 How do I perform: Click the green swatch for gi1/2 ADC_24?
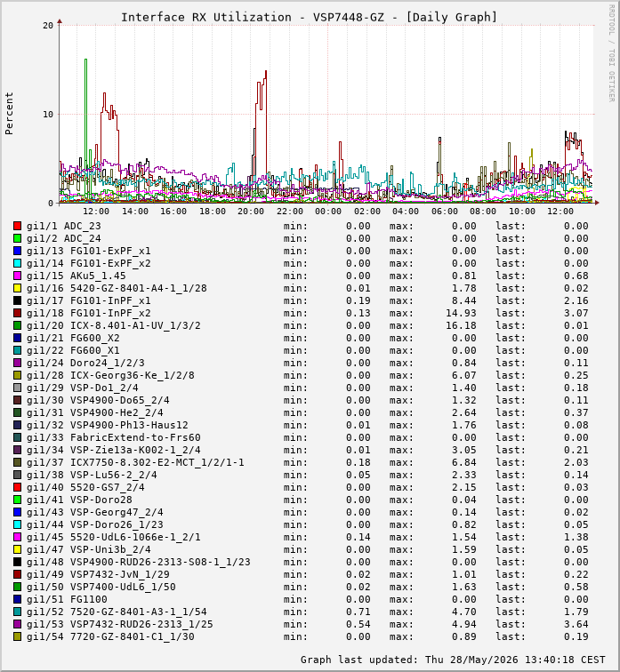(x=17, y=238)
